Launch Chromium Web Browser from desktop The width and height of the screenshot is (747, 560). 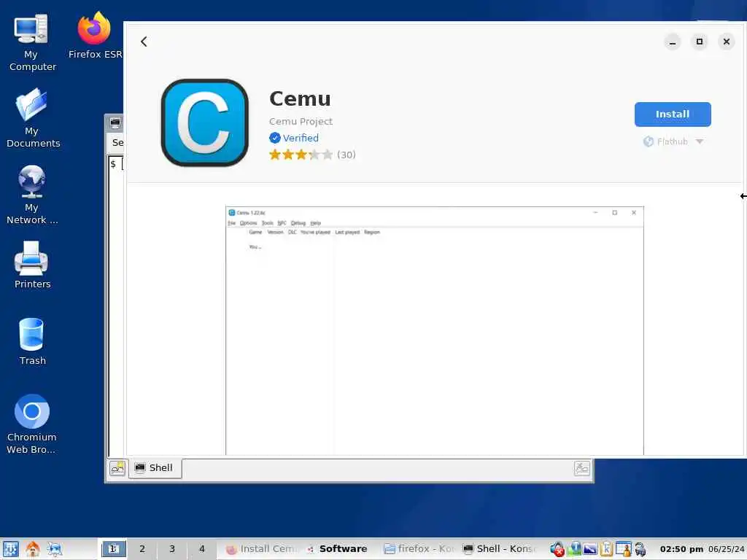(x=31, y=424)
